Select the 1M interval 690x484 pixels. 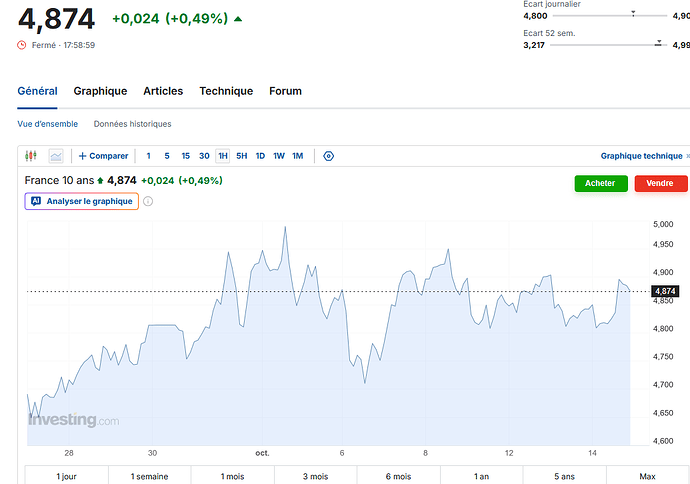[297, 156]
